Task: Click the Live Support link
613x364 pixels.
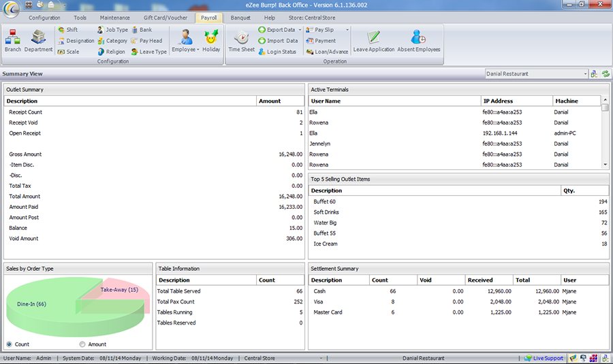Action: point(544,358)
